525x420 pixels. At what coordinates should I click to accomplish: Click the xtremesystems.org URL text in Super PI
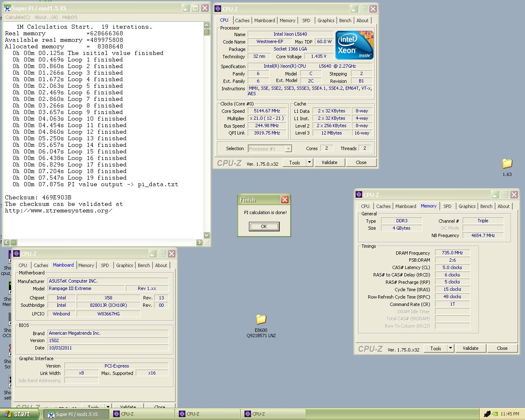(x=59, y=210)
